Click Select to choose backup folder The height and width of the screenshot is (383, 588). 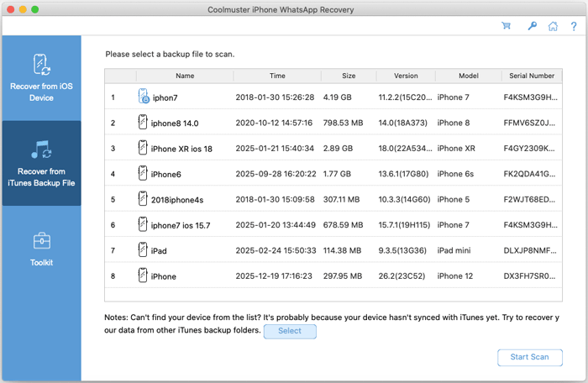pos(290,331)
